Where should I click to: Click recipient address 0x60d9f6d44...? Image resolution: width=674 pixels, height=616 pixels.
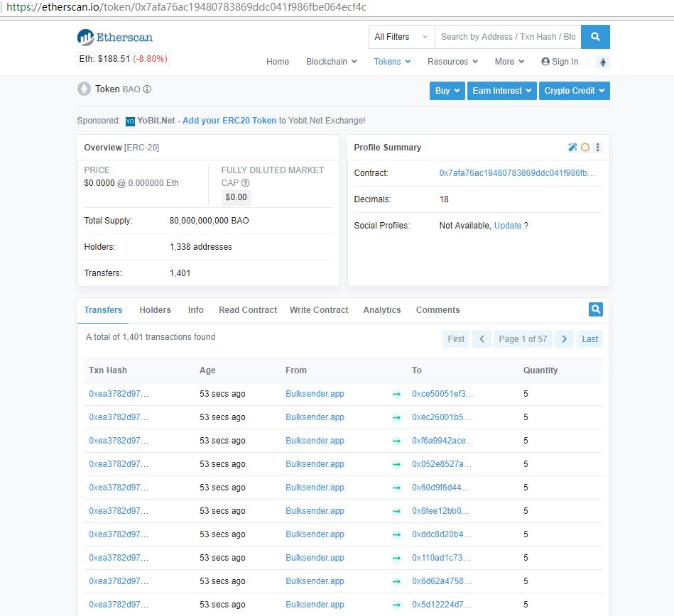pos(440,488)
